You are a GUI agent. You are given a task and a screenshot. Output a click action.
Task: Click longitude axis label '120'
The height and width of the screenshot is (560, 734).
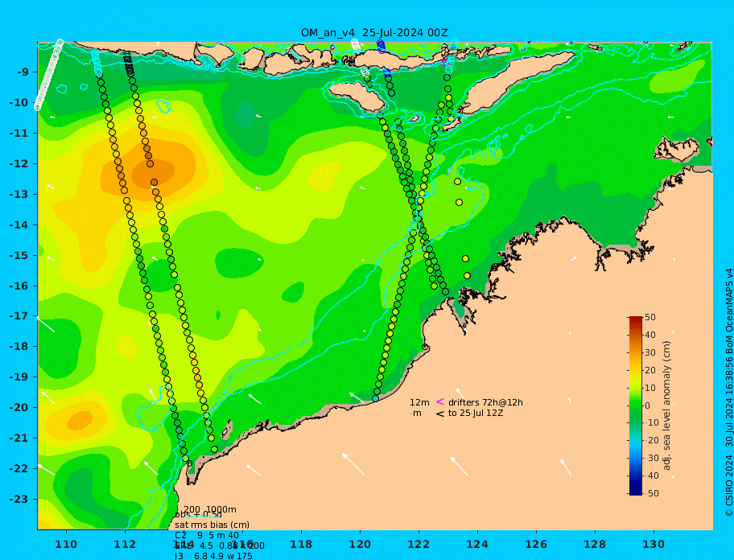(x=360, y=545)
